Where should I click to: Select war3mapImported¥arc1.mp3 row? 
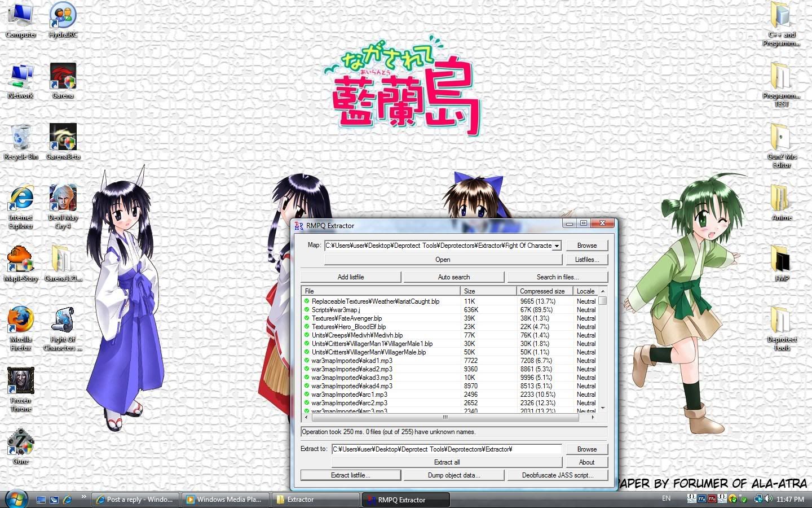pyautogui.click(x=450, y=395)
